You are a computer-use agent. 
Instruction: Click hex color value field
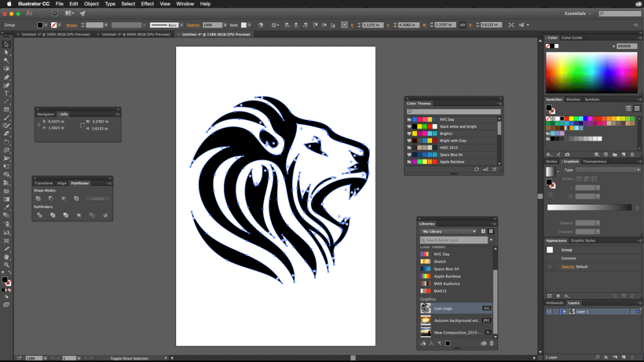tap(627, 46)
